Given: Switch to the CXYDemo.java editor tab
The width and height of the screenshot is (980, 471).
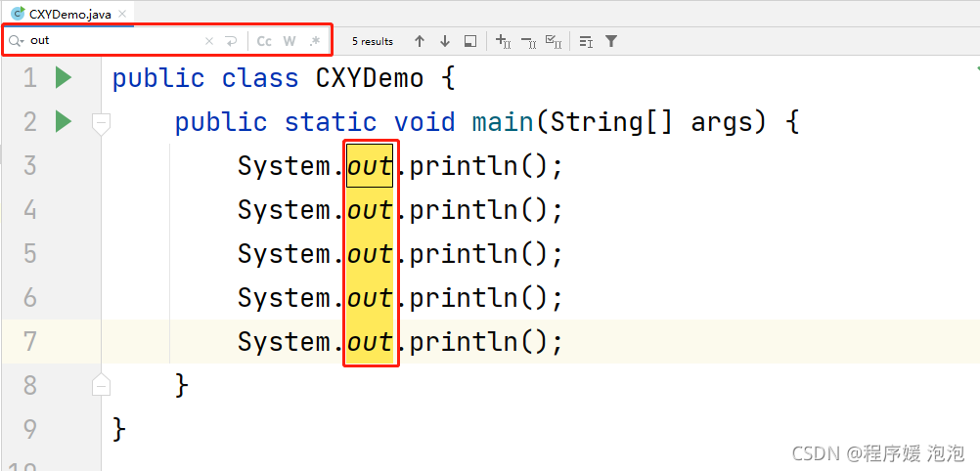Looking at the screenshot, I should point(68,14).
